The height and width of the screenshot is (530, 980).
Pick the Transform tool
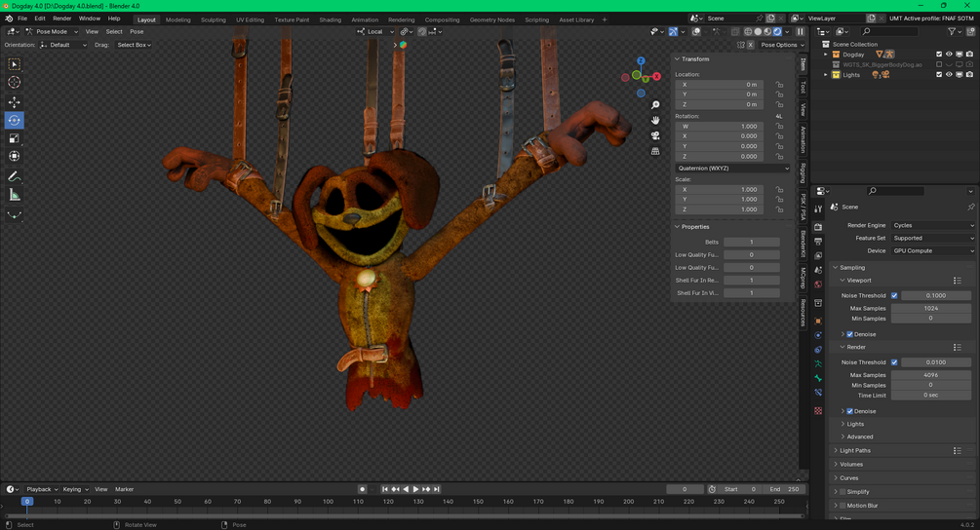[14, 156]
